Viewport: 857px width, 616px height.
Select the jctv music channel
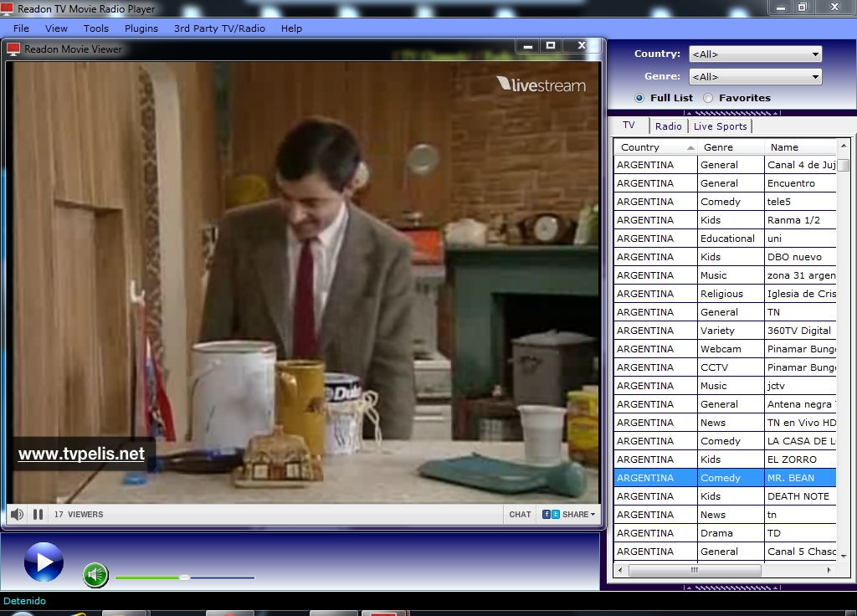pyautogui.click(x=725, y=386)
